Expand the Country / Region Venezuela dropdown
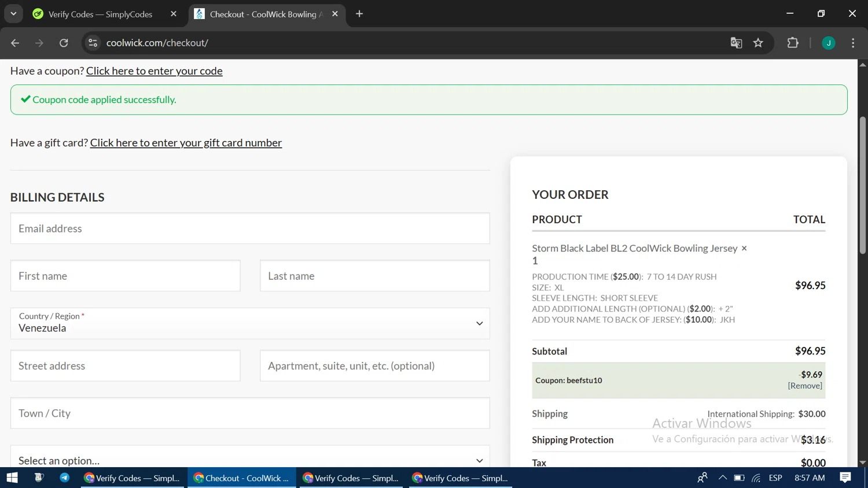 (x=250, y=323)
